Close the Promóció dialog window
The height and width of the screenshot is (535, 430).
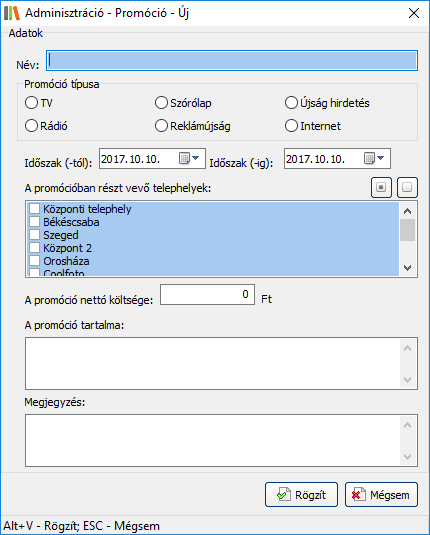click(414, 13)
